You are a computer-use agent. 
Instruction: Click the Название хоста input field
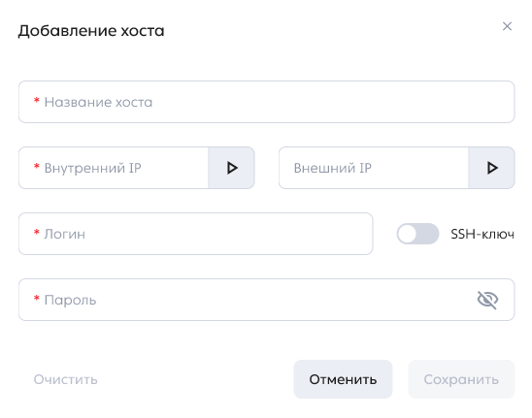pos(266,102)
